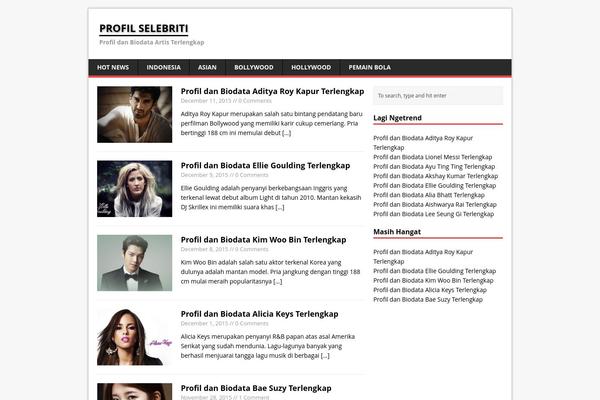Open comments link under Ellie Goulding post
The width and height of the screenshot is (600, 400).
pyautogui.click(x=251, y=175)
